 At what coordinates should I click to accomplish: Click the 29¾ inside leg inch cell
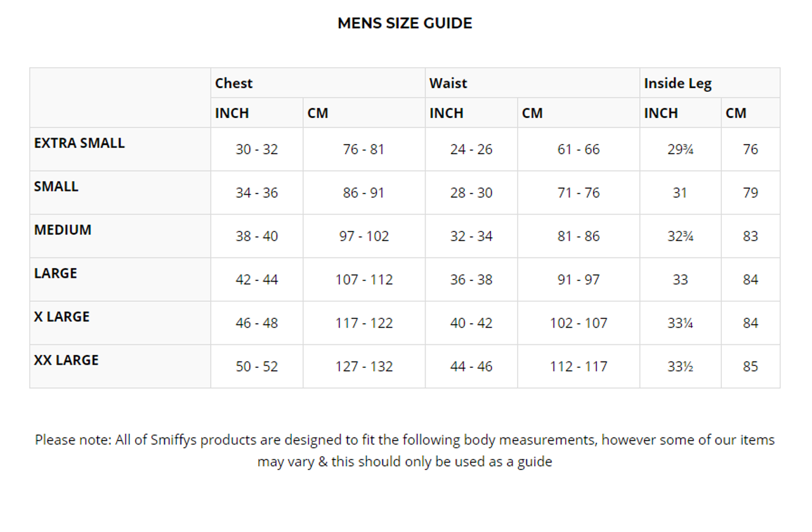tap(680, 150)
